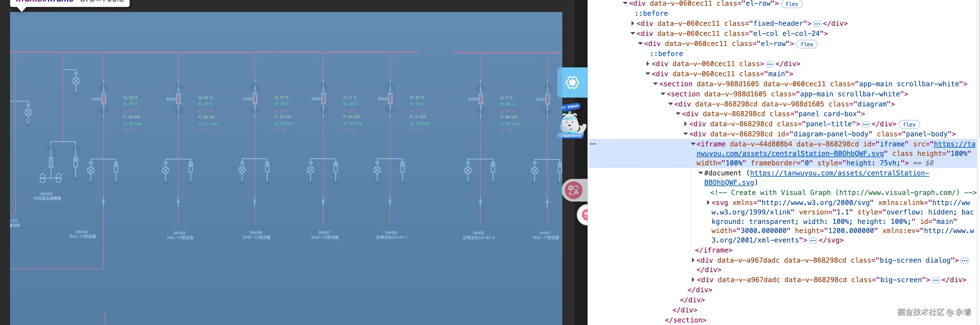980x325 pixels.
Task: Select the double-circle transformer symbol above 2AH03
Action: click(51, 178)
